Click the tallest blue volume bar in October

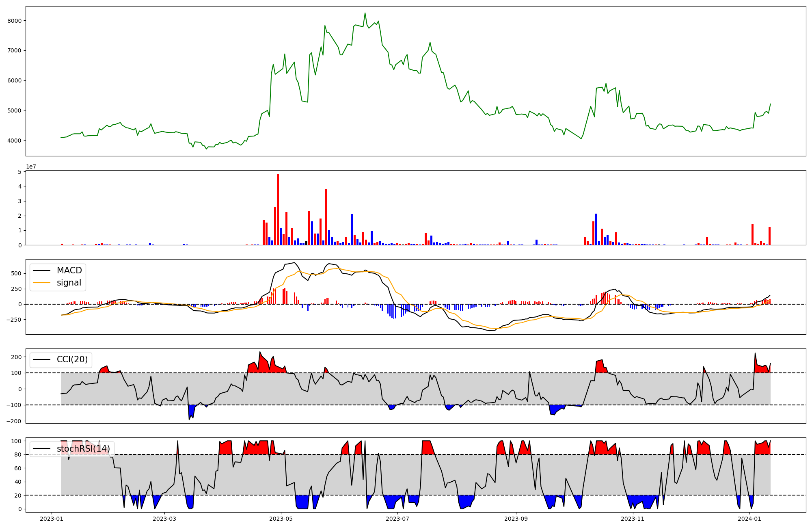coord(596,229)
